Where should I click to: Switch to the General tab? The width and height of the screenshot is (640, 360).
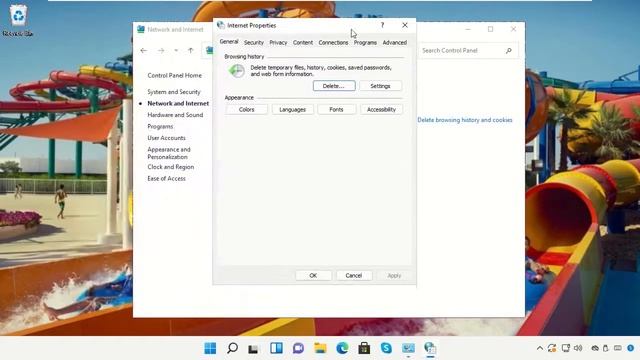pyautogui.click(x=229, y=42)
